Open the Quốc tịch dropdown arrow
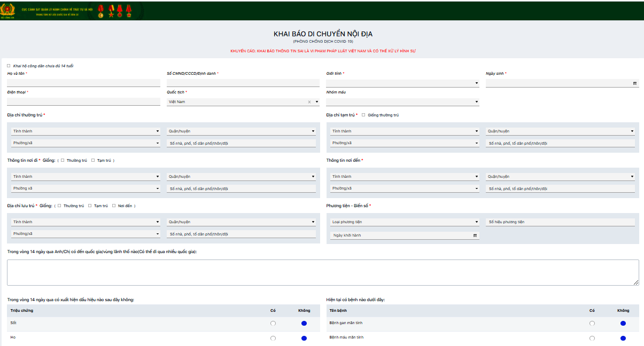 click(x=317, y=102)
